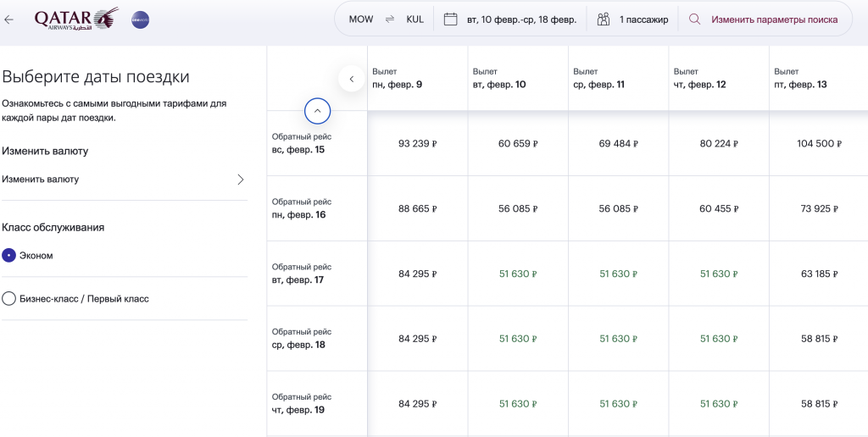Select Бизнес-класс / Первый класс option
Viewport: 868px width, 437px height.
[x=9, y=298]
